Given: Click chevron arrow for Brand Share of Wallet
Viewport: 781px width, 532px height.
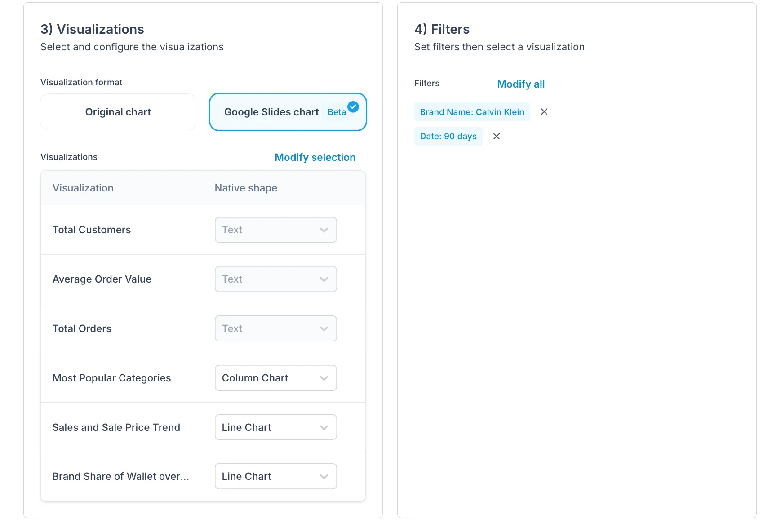Looking at the screenshot, I should [x=324, y=477].
